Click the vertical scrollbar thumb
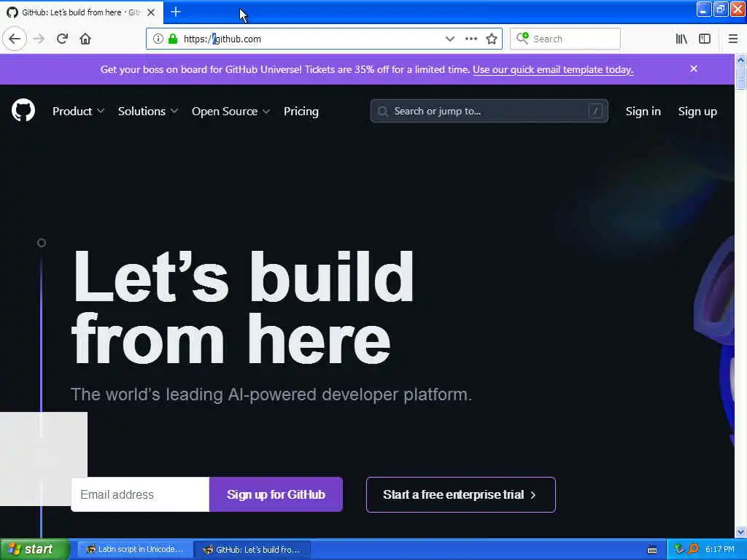747x560 pixels. [x=740, y=77]
